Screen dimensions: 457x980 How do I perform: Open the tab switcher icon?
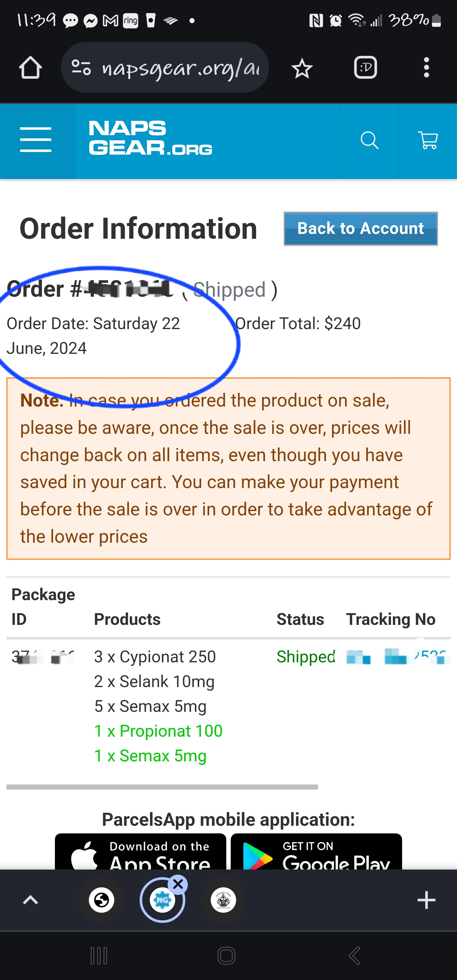(365, 68)
